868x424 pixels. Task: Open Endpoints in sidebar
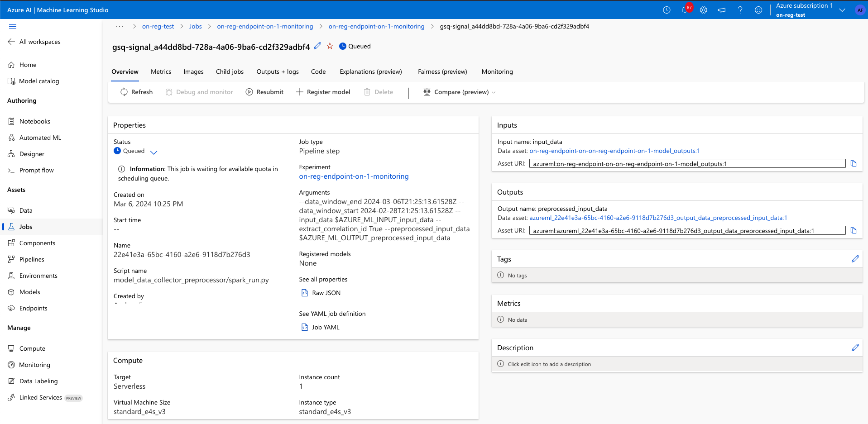pos(28,308)
